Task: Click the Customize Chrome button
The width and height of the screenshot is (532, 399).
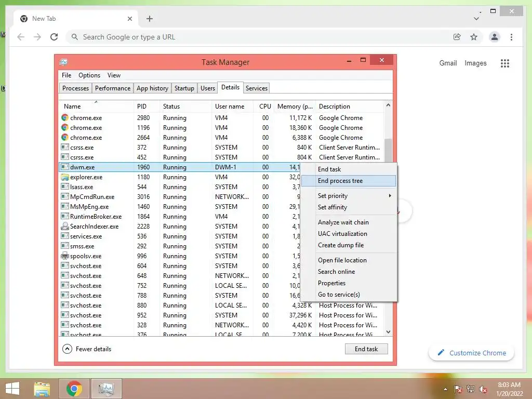Action: (x=471, y=353)
